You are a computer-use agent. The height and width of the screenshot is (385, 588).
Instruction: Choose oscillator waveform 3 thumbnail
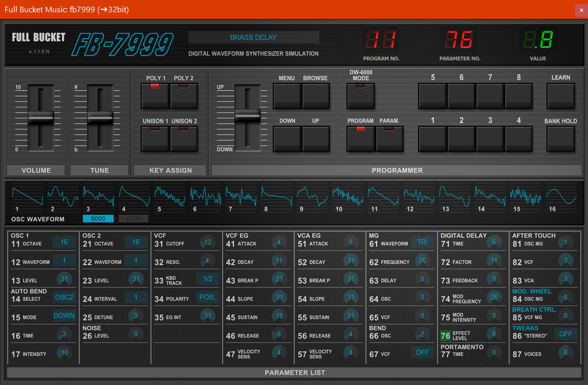click(x=99, y=197)
